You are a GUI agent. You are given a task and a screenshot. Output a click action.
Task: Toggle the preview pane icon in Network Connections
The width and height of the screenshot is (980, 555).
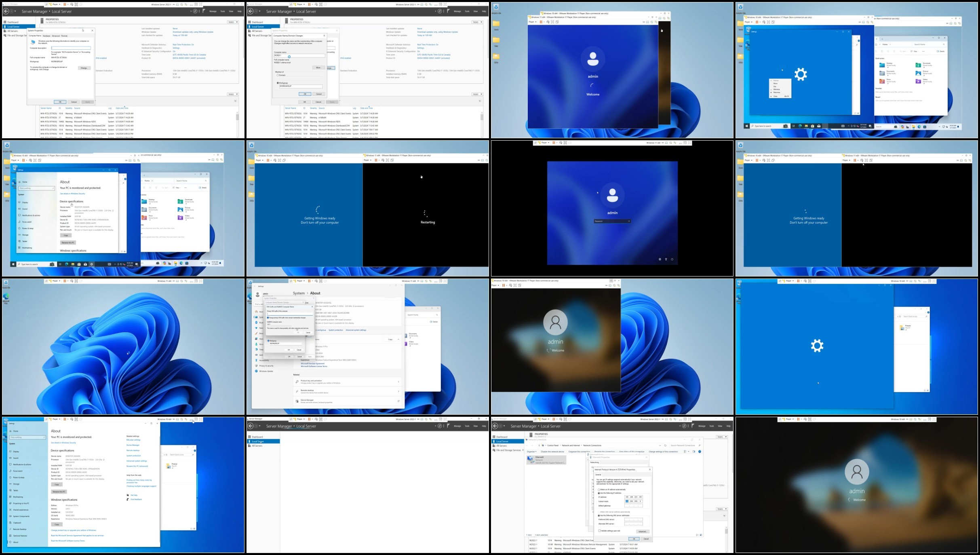(693, 452)
